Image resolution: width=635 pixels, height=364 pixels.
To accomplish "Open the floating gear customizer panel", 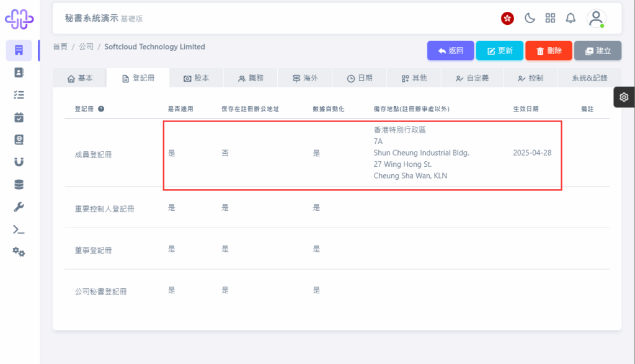I will tap(624, 97).
